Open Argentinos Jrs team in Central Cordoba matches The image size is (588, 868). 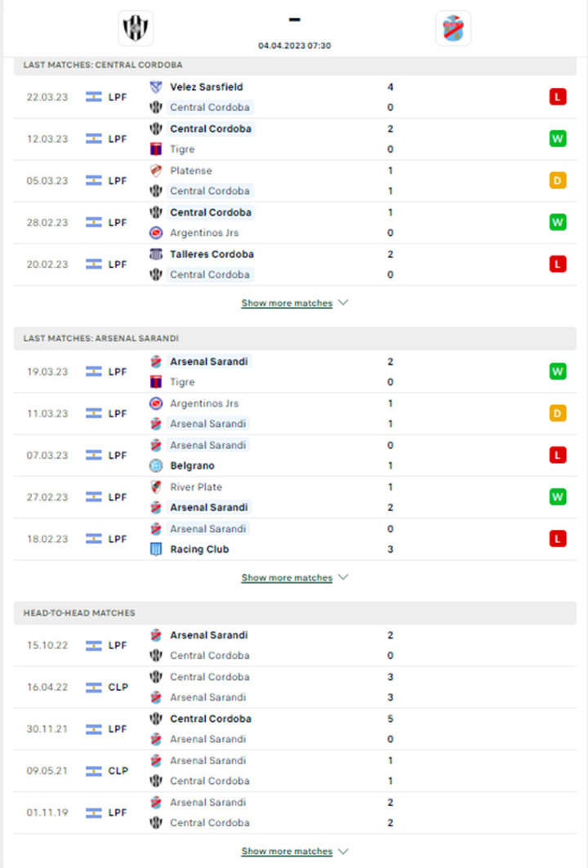coord(203,233)
